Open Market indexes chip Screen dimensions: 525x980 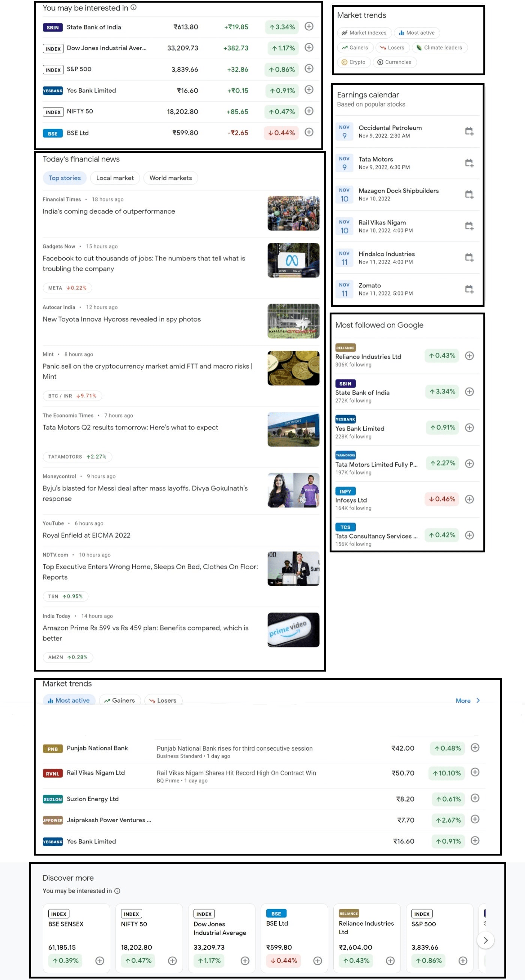364,33
